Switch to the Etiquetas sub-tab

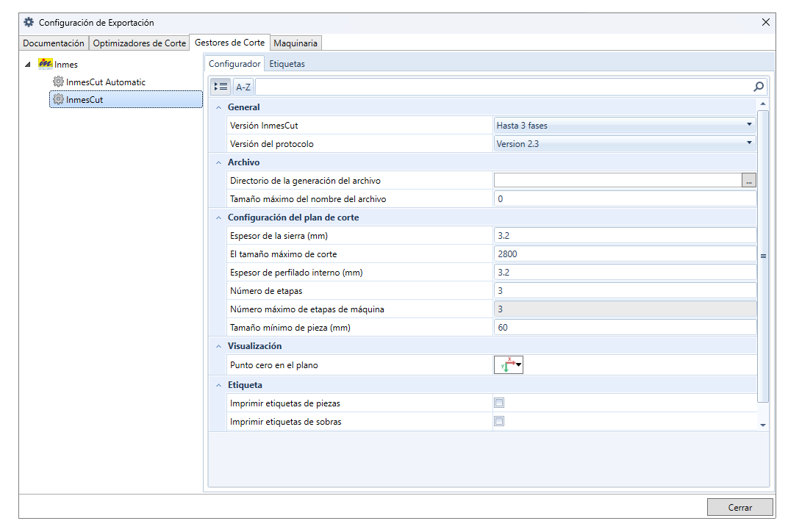tap(287, 64)
